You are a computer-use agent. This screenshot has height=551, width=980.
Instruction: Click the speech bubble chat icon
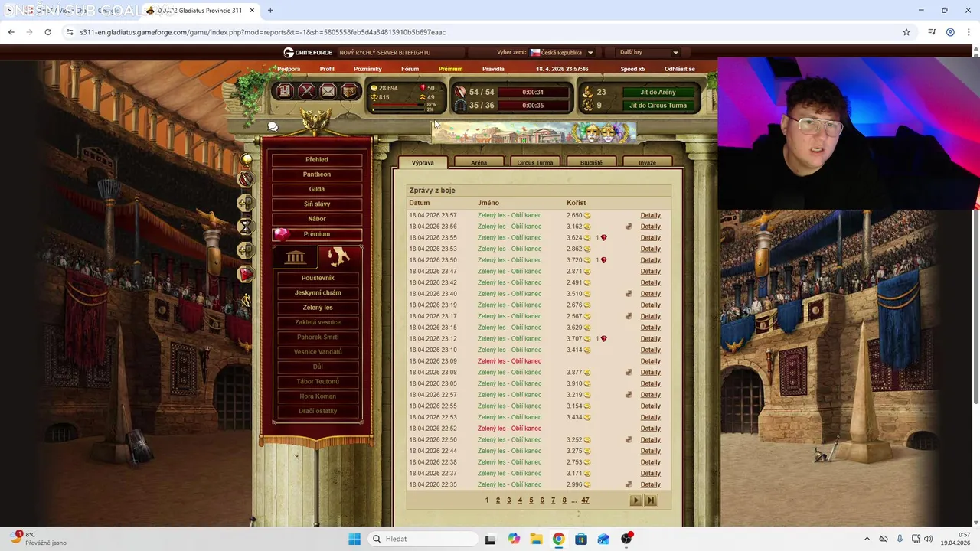click(273, 126)
